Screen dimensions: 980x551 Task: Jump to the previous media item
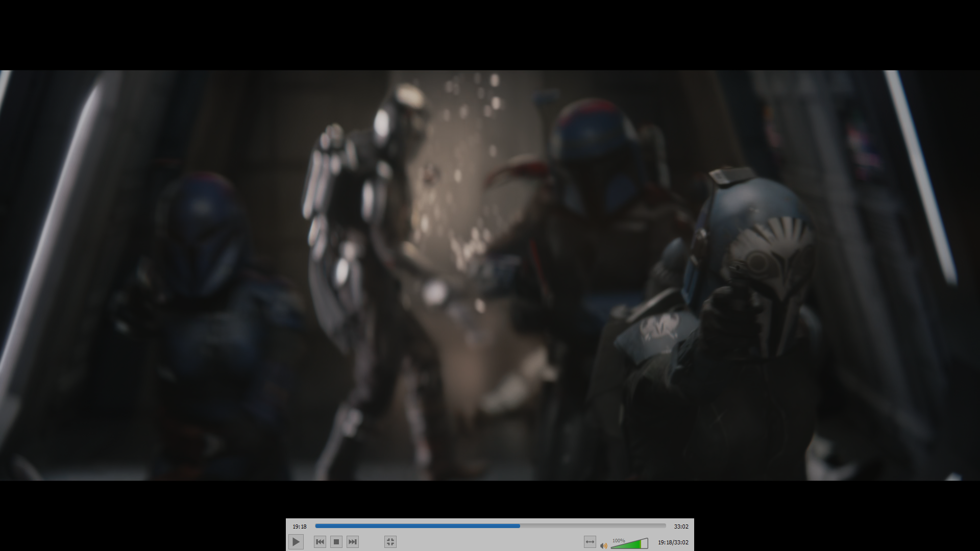click(320, 542)
